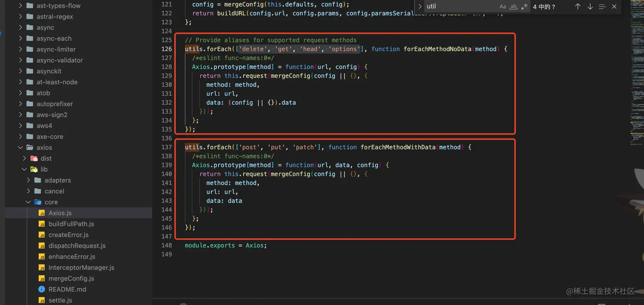
Task: Collapse the core folder
Action: pyautogui.click(x=29, y=202)
